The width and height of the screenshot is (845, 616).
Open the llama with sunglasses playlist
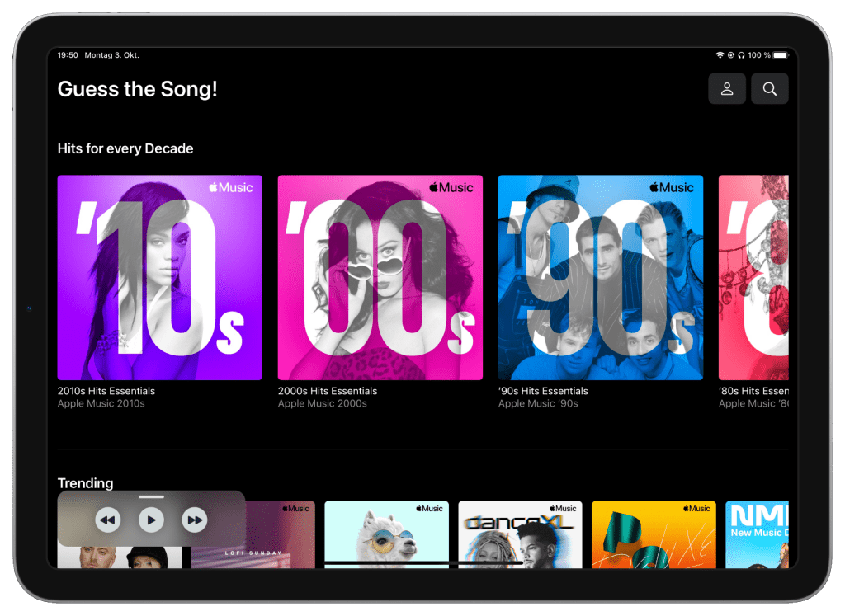point(386,534)
